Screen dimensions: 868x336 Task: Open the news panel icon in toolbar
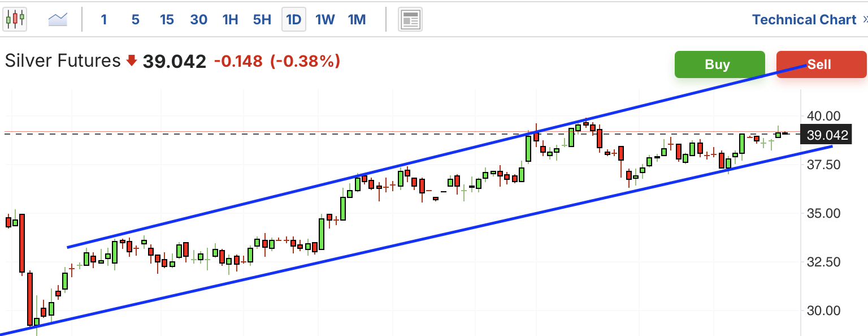[411, 20]
